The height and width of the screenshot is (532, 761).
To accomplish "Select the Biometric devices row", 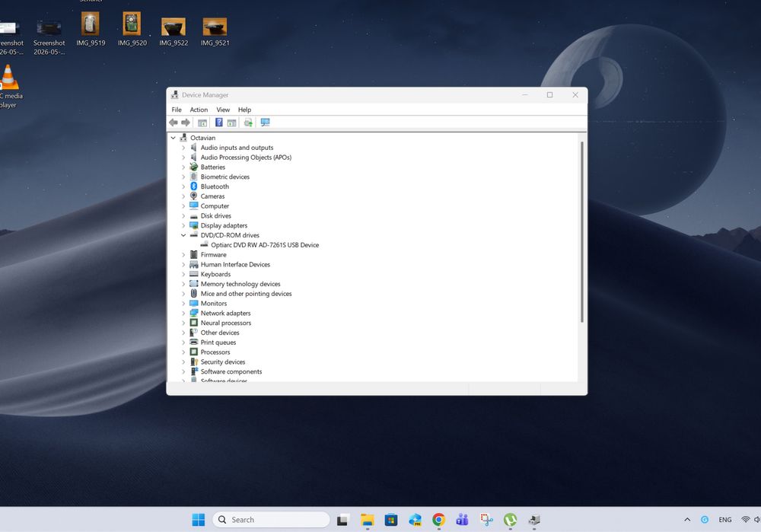I will point(224,177).
